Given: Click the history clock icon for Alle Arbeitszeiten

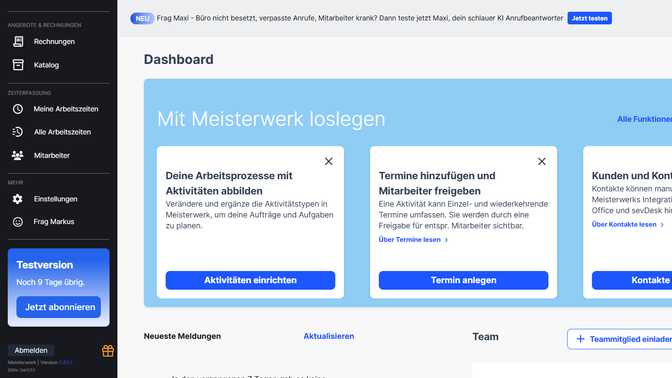Looking at the screenshot, I should (18, 132).
